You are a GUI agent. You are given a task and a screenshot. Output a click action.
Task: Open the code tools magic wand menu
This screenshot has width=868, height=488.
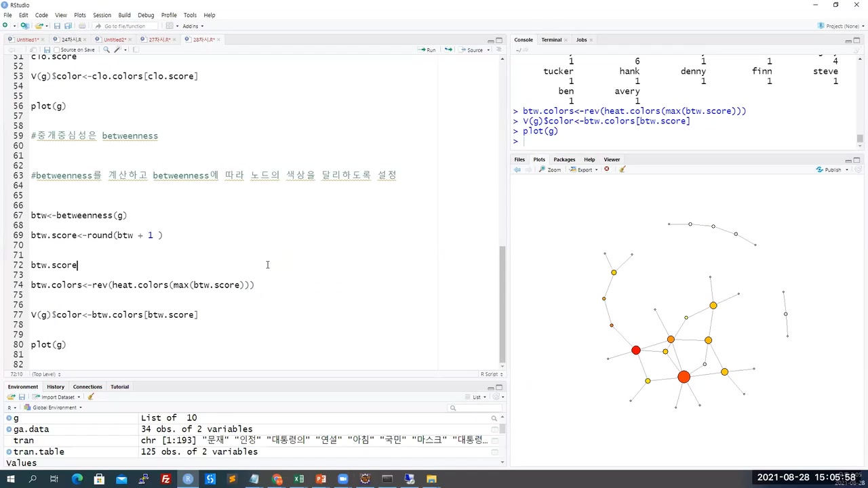tap(118, 50)
